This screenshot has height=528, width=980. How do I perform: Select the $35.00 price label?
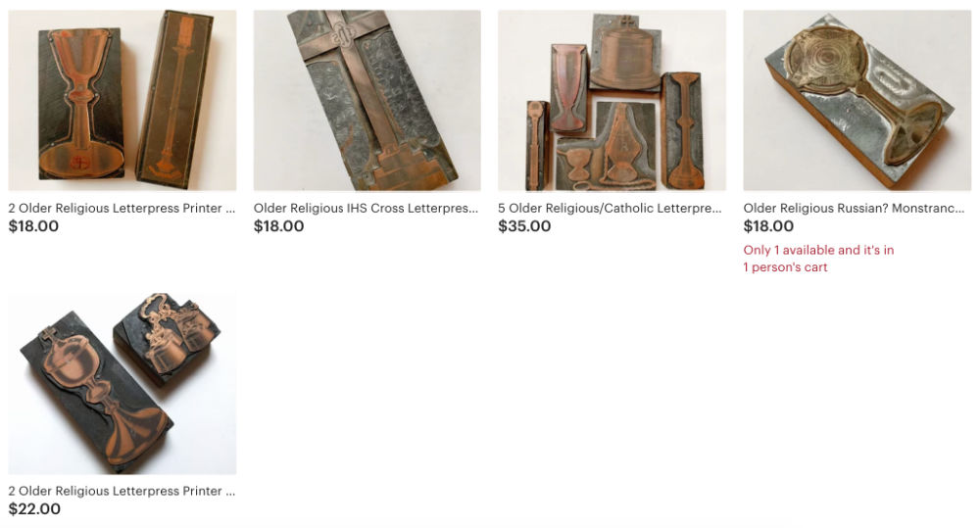coord(524,226)
